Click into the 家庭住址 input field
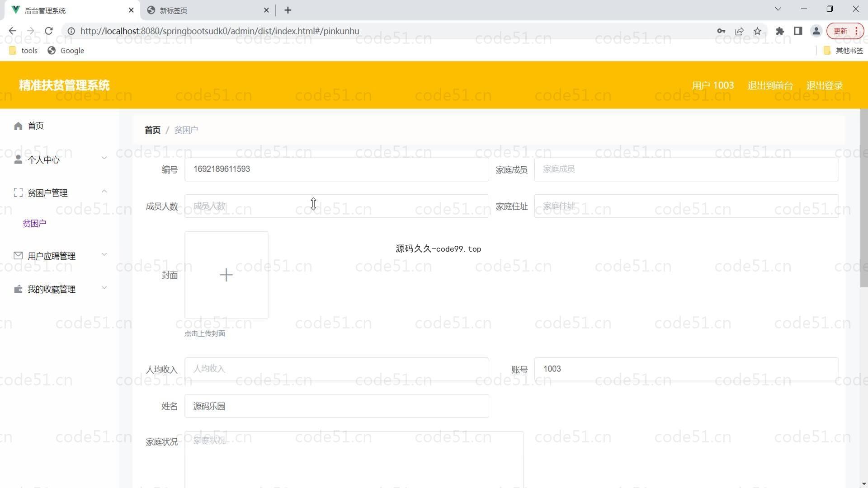This screenshot has height=488, width=868. tap(686, 206)
